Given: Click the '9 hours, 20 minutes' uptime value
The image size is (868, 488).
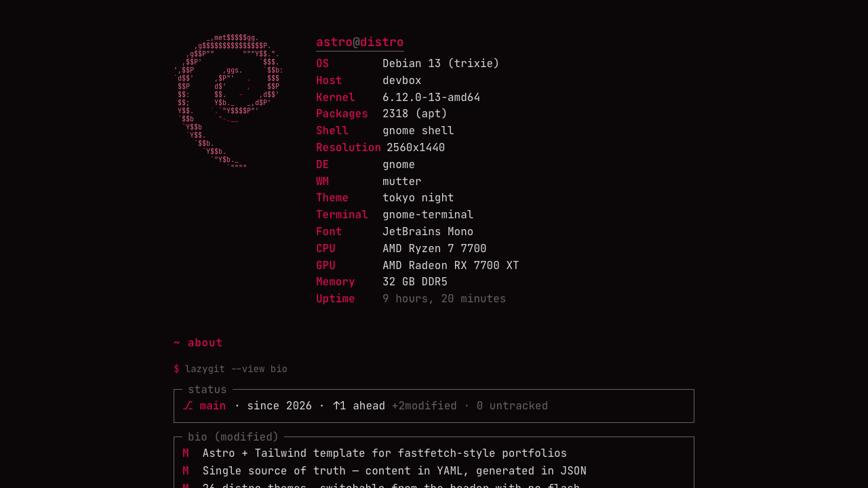Looking at the screenshot, I should [444, 299].
